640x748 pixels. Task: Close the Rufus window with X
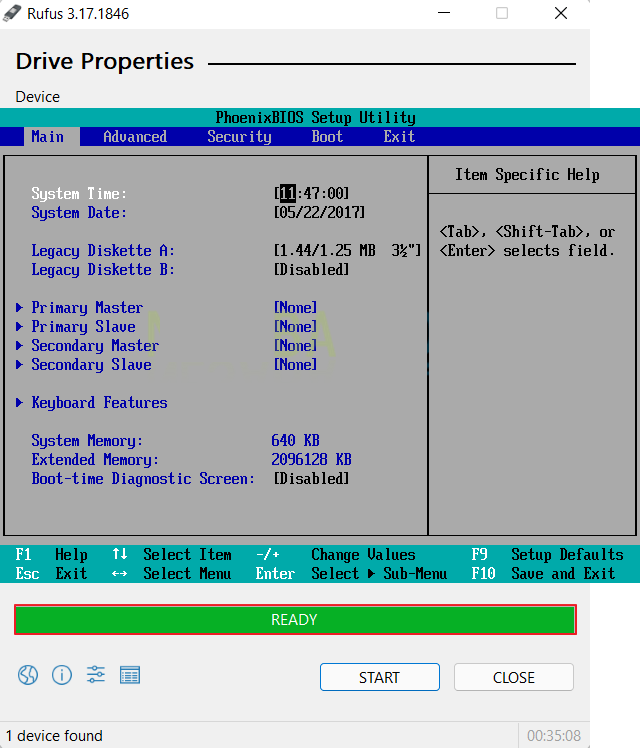coord(561,13)
